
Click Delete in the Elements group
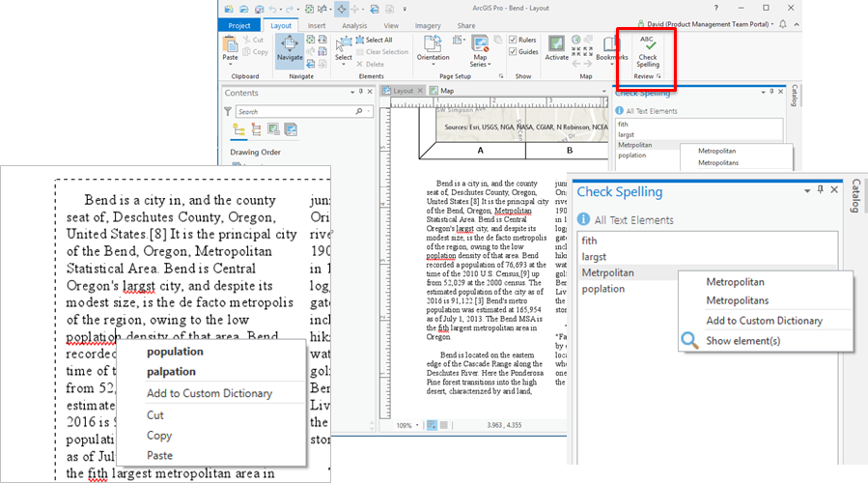(370, 65)
